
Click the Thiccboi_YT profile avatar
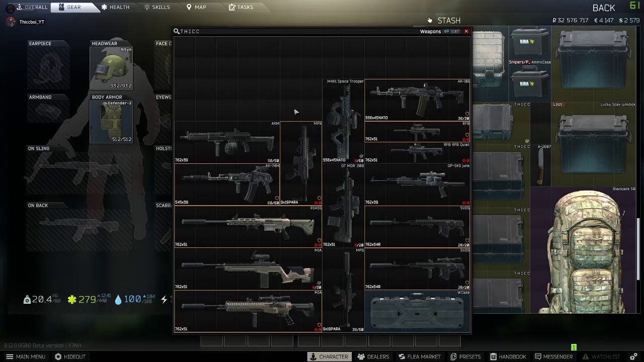pyautogui.click(x=11, y=22)
